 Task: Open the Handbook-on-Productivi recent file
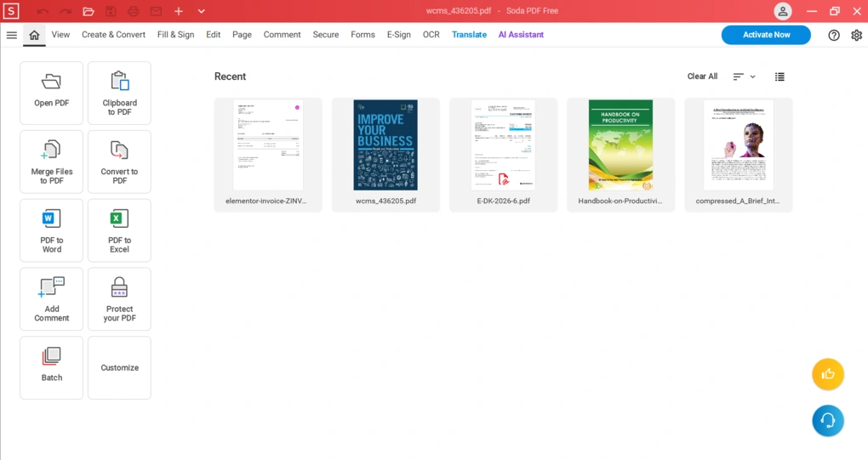pos(620,155)
